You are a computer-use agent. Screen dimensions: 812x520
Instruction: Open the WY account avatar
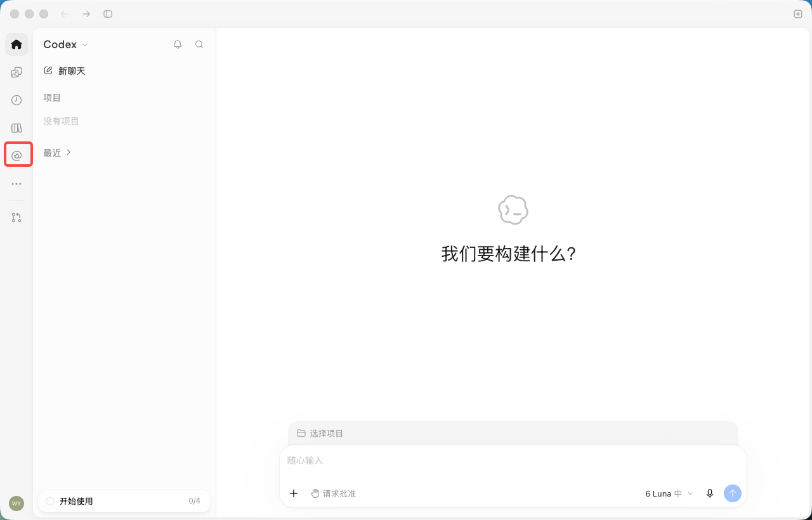pyautogui.click(x=16, y=504)
